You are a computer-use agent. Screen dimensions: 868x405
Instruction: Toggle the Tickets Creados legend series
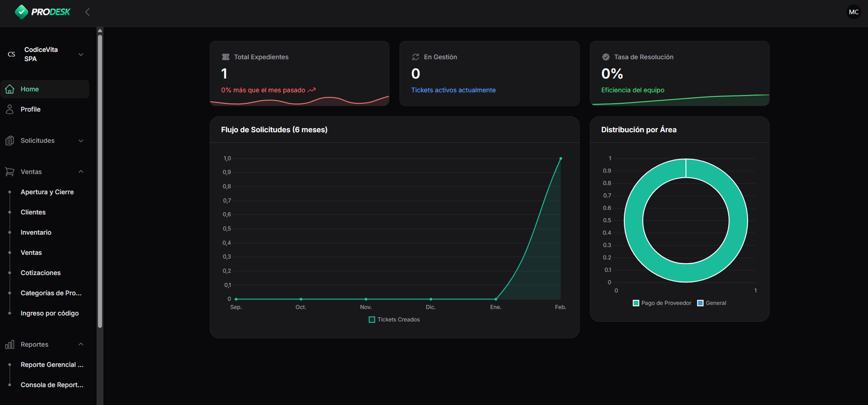[x=394, y=320]
